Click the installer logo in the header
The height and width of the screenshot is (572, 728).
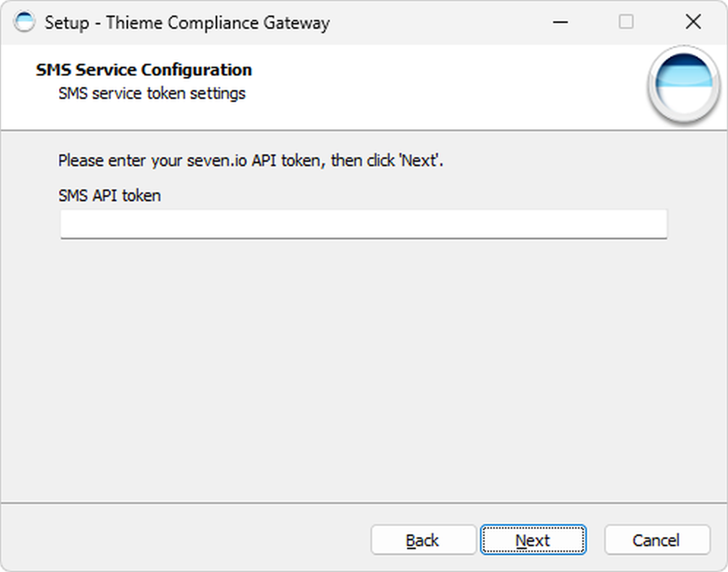683,85
